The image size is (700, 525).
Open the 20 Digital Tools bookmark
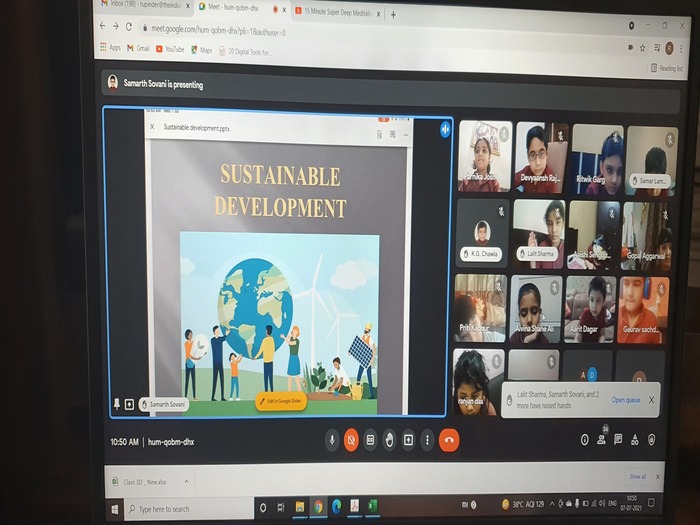click(x=245, y=52)
